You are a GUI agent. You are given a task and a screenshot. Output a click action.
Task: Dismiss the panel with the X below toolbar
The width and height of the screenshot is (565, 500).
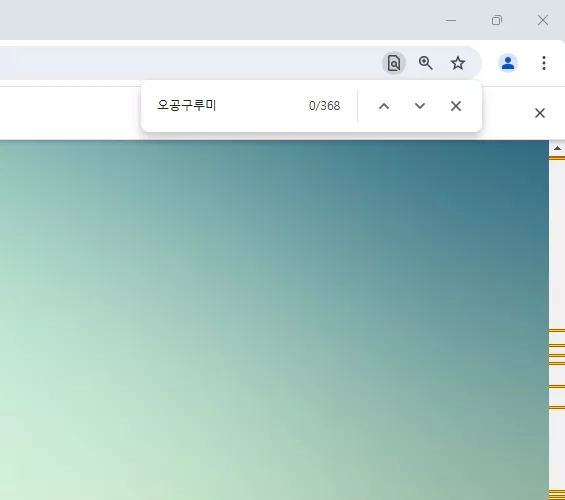point(540,113)
